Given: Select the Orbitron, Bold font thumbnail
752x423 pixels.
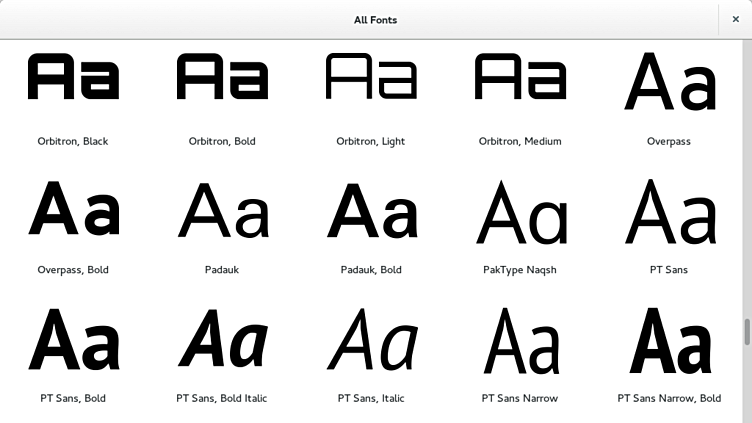Looking at the screenshot, I should [222, 77].
